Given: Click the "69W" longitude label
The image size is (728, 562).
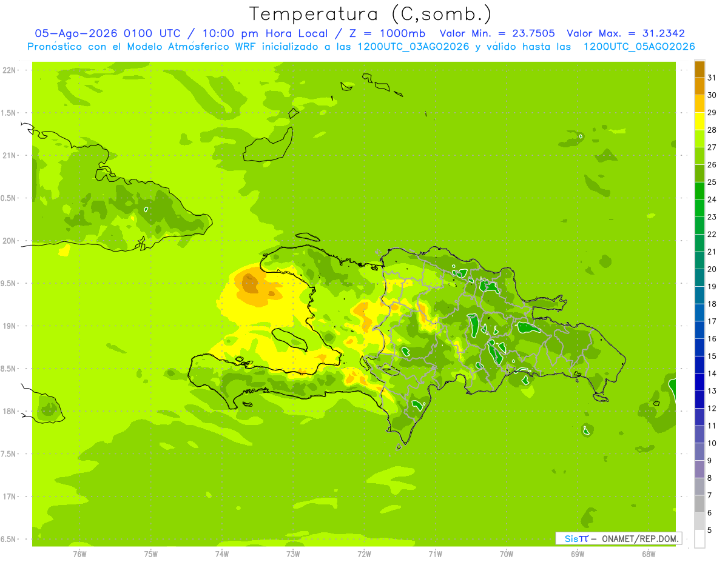Looking at the screenshot, I should click(578, 554).
